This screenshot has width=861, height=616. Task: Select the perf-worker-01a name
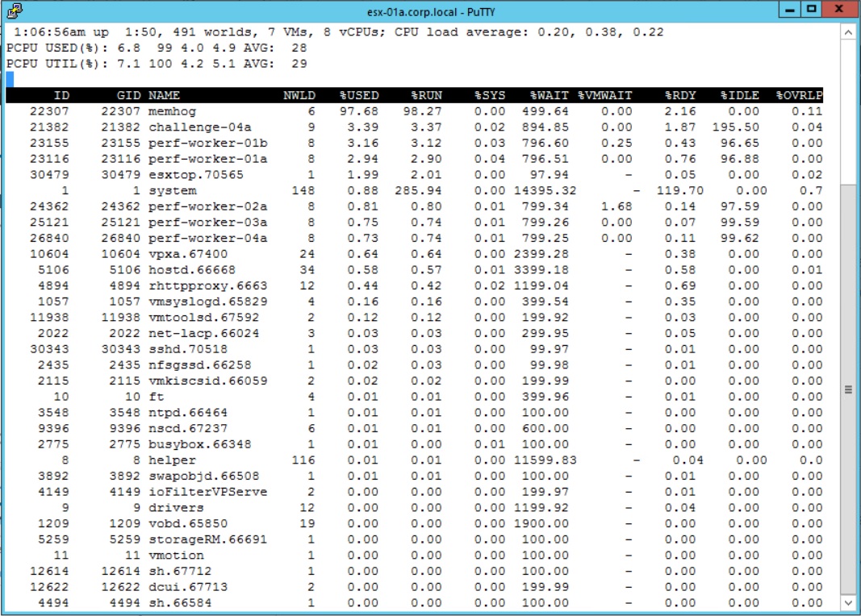click(x=207, y=159)
